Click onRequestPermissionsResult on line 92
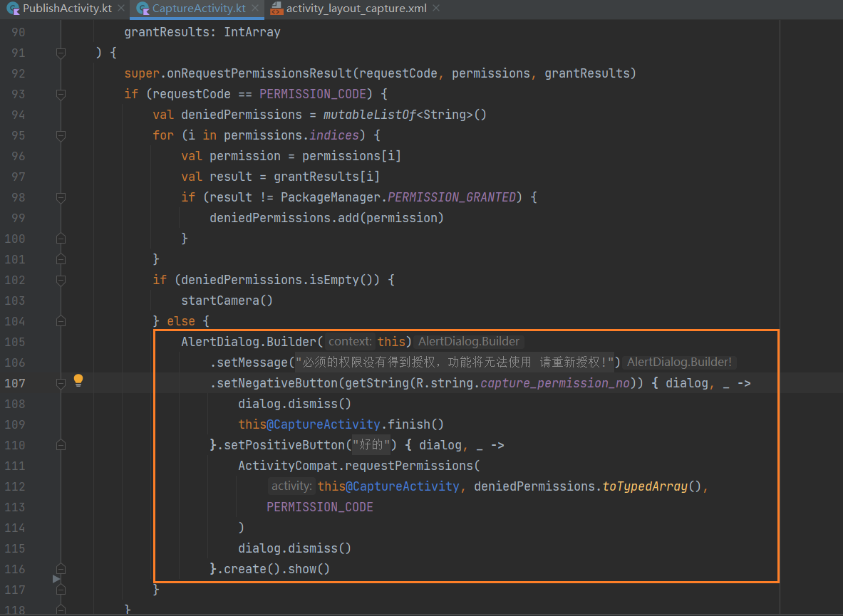Viewport: 843px width, 616px height. 259,73
